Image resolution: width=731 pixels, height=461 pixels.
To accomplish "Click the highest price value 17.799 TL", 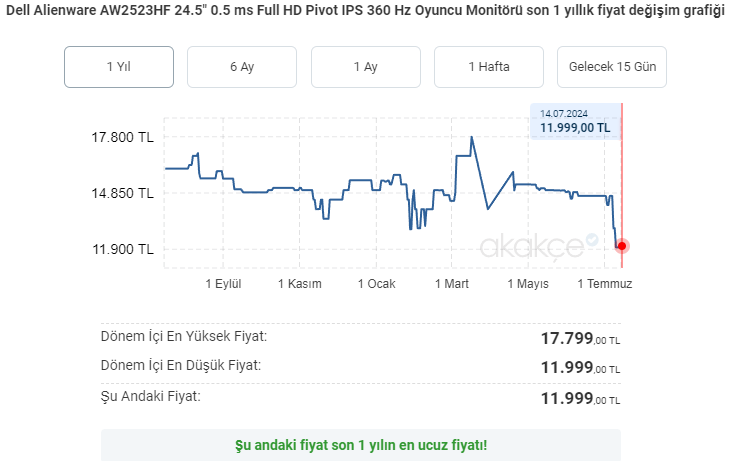I will coord(580,339).
